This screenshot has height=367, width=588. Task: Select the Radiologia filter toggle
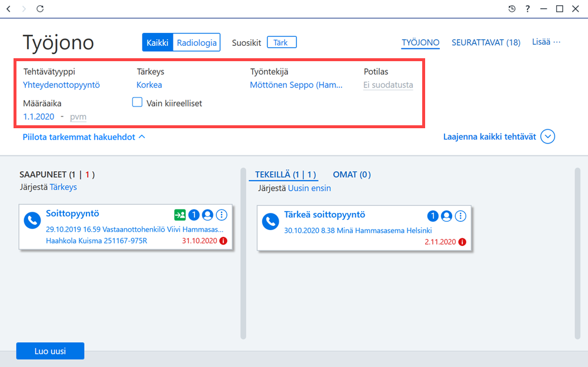click(x=196, y=43)
